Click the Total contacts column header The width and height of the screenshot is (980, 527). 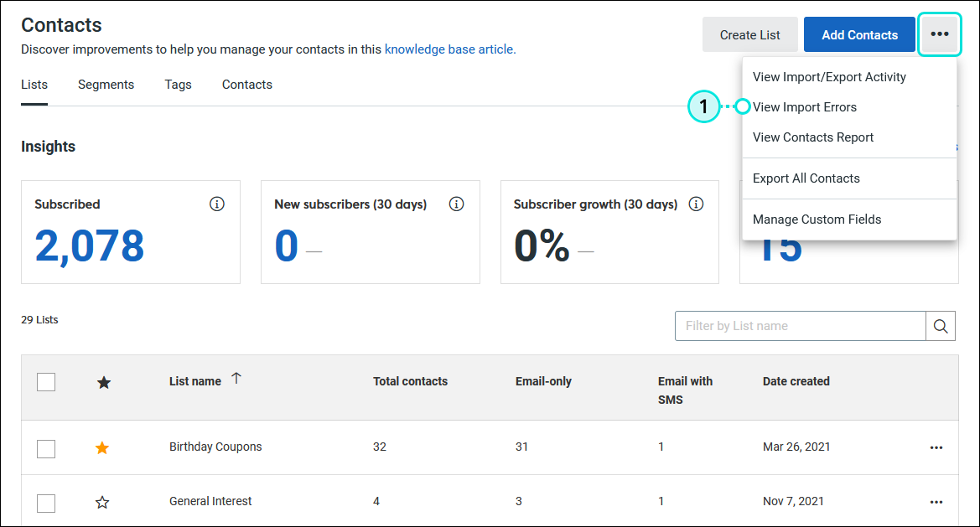coord(411,381)
